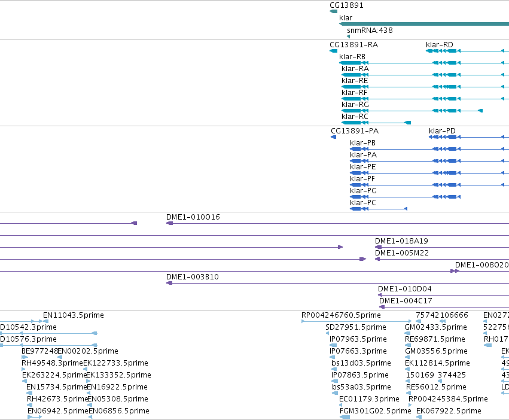
Task: Select the CG13891 gene label
Action: point(346,5)
